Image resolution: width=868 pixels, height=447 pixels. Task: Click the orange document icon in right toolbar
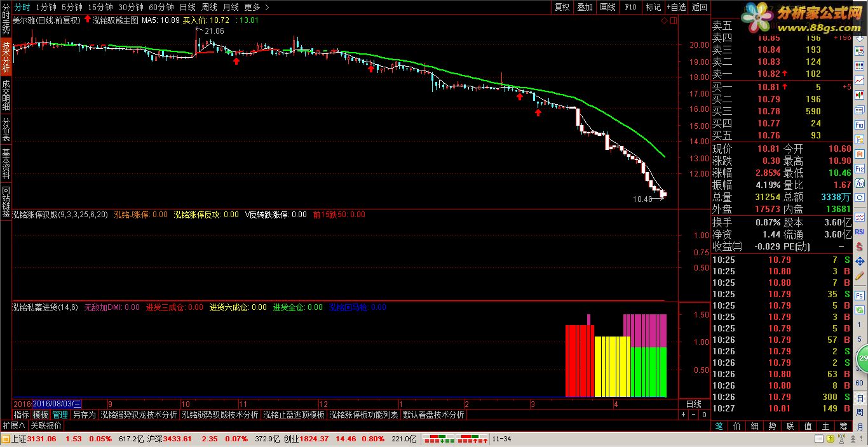tap(859, 154)
